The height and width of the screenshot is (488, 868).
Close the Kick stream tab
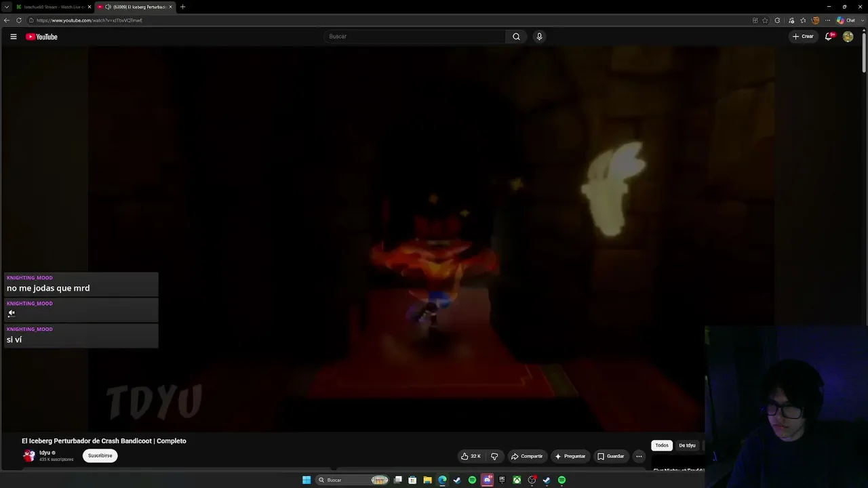click(x=89, y=7)
